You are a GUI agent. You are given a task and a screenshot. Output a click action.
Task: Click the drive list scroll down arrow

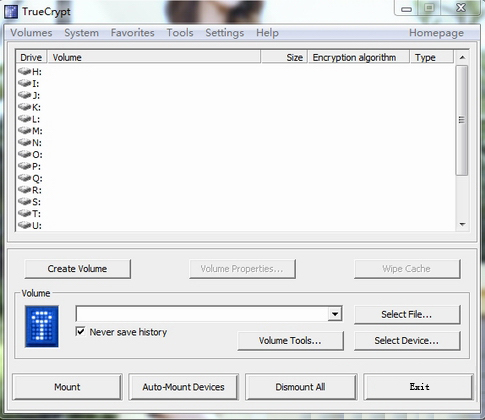(x=462, y=224)
